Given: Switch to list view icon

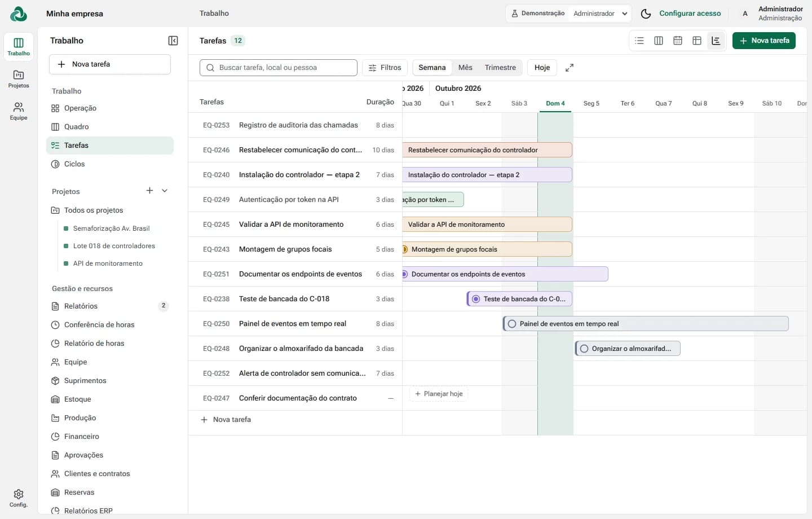Looking at the screenshot, I should (639, 41).
